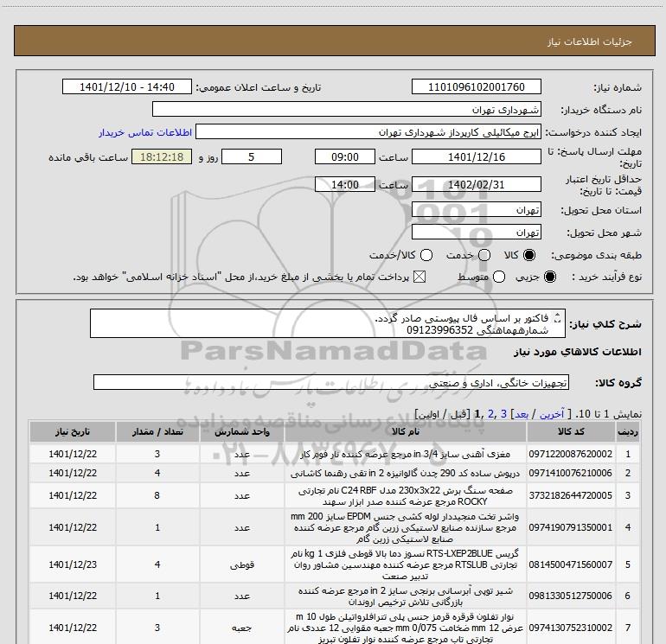Toggle the اسناد خزانه اسلامی payment checkbox
Screen dimensions: 666x644
coord(419,277)
